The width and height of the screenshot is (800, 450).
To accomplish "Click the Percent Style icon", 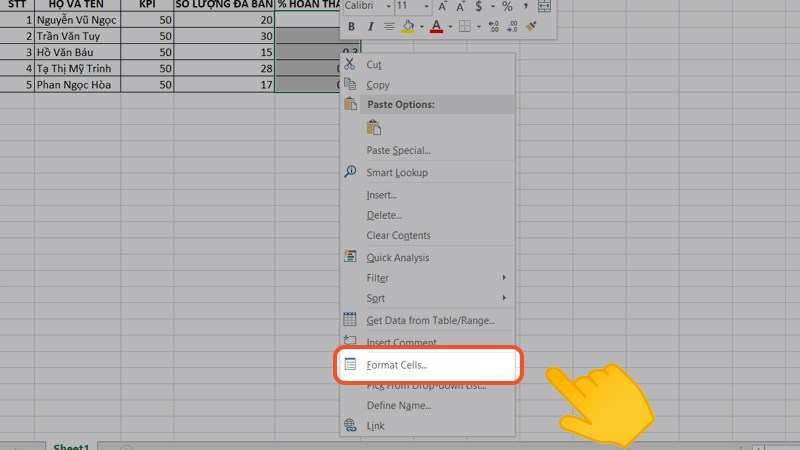I will (508, 6).
